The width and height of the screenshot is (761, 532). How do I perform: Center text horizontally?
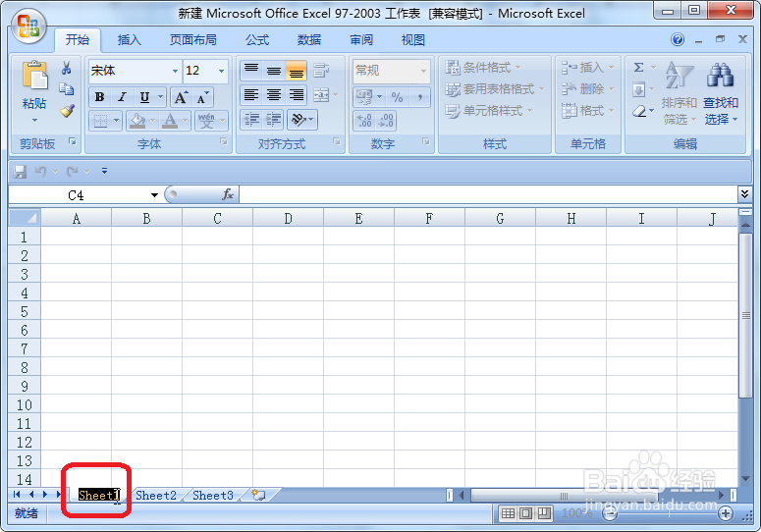(274, 95)
